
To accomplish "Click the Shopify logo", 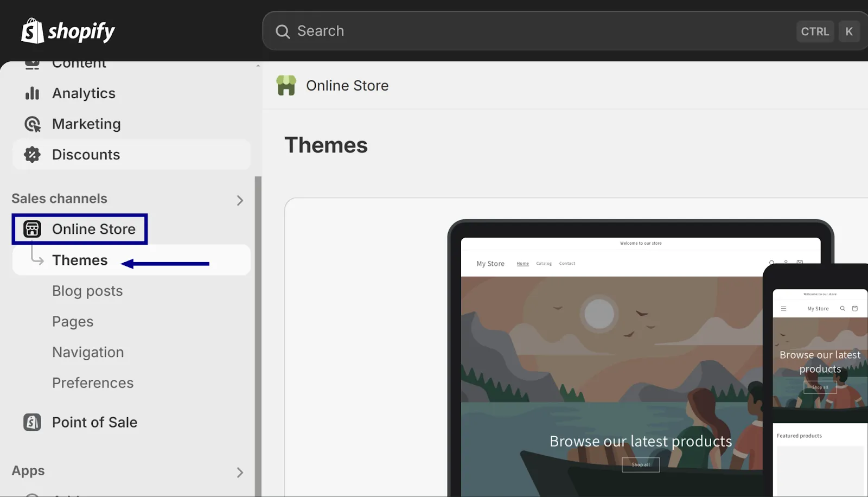I will [68, 31].
